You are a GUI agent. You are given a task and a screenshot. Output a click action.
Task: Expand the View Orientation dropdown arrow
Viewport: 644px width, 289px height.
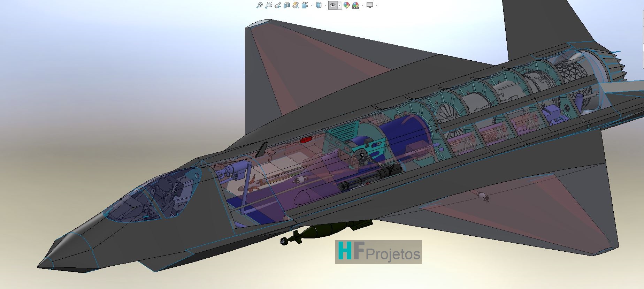pos(311,5)
